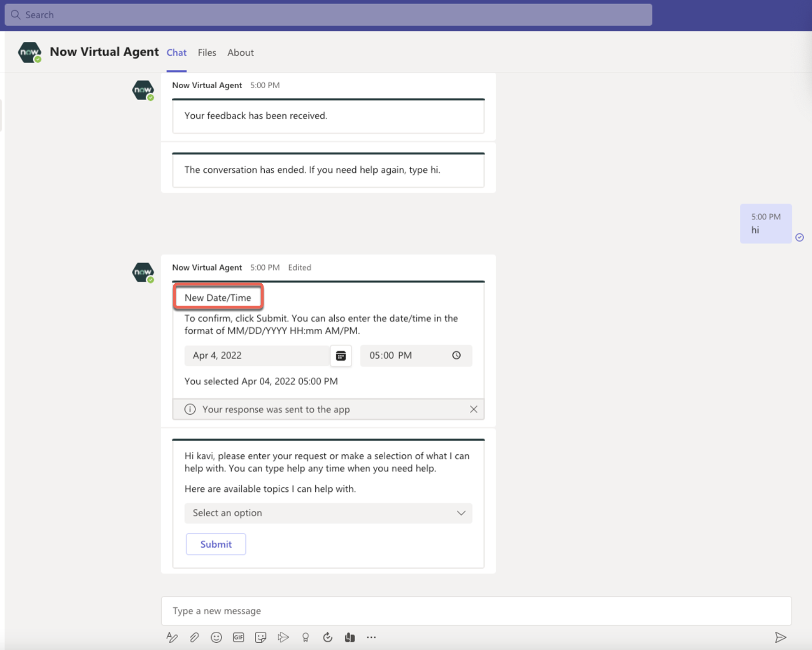This screenshot has width=812, height=650.
Task: Click the sent 'hi' message bubble
Action: (766, 223)
